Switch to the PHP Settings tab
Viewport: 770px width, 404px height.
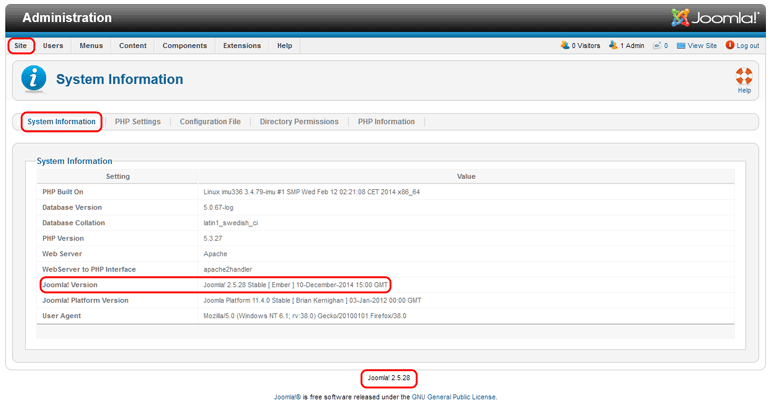[x=138, y=122]
